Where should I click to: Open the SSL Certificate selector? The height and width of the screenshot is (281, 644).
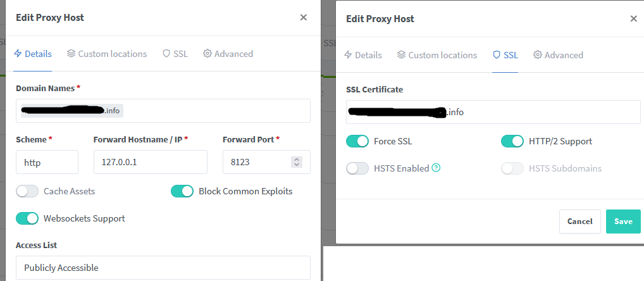(493, 112)
